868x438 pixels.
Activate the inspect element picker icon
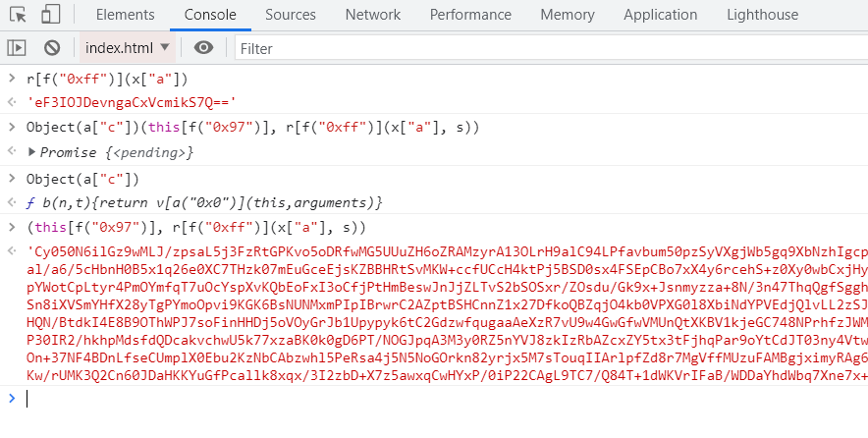[18, 15]
